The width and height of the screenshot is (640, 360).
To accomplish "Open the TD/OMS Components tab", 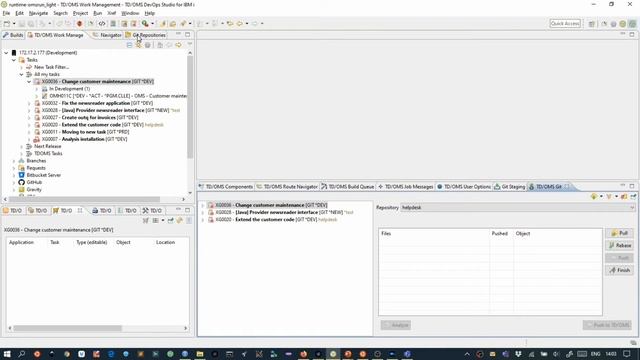I will click(x=226, y=187).
